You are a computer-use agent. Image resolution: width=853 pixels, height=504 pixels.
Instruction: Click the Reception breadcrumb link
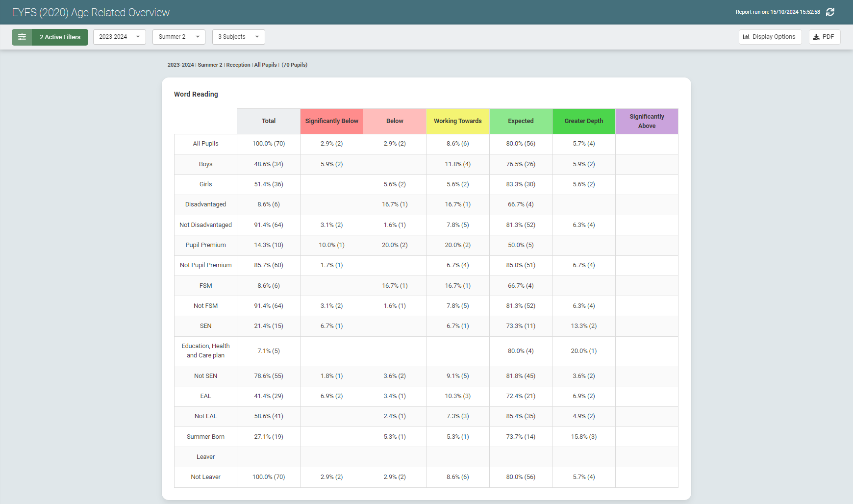(238, 64)
